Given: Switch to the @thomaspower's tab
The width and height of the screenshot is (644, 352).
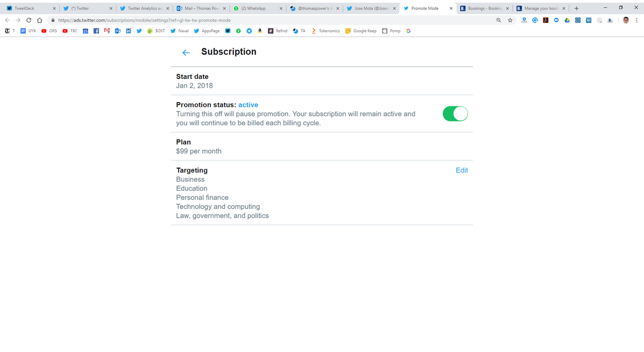Looking at the screenshot, I should click(315, 8).
